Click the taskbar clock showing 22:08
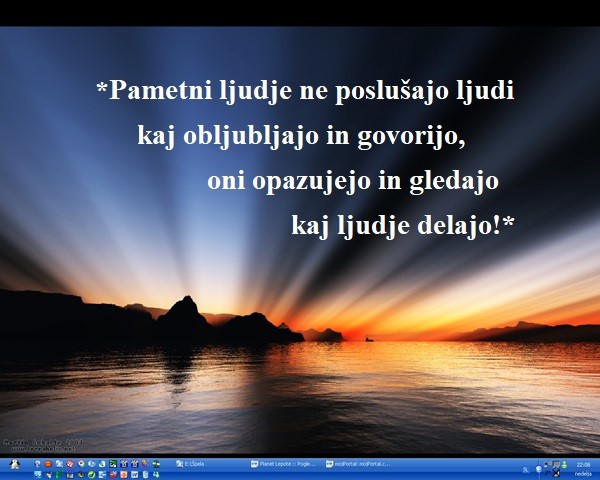 [583, 463]
